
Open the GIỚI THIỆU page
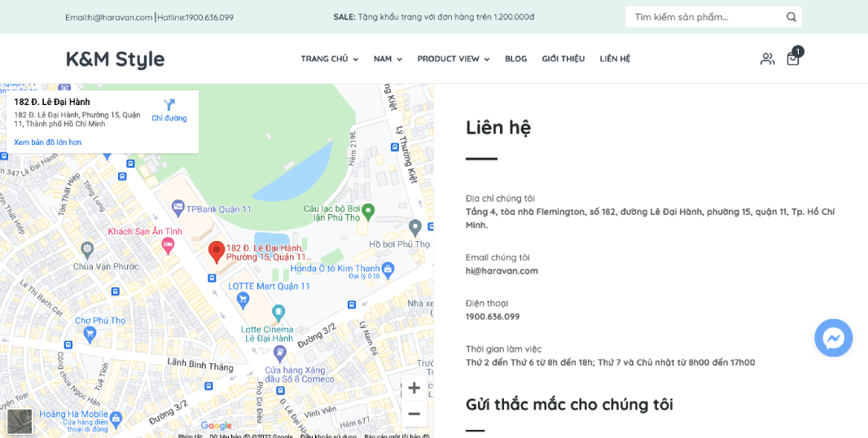(x=563, y=59)
